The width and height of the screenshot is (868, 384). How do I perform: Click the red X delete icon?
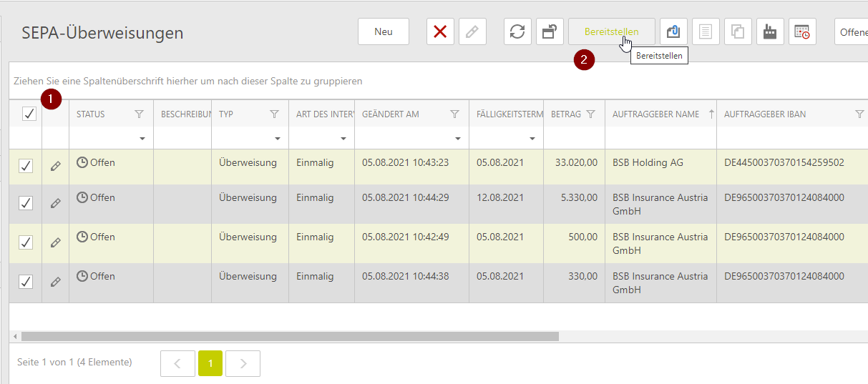click(x=440, y=31)
